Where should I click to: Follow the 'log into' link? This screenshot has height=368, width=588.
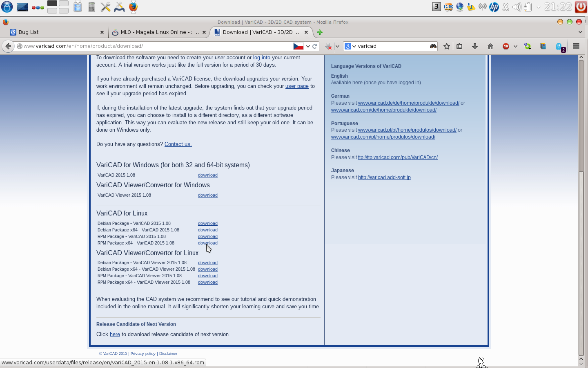pyautogui.click(x=262, y=58)
